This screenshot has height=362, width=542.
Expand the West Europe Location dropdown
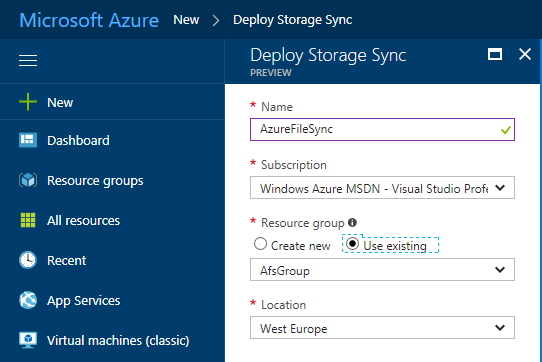(x=382, y=328)
